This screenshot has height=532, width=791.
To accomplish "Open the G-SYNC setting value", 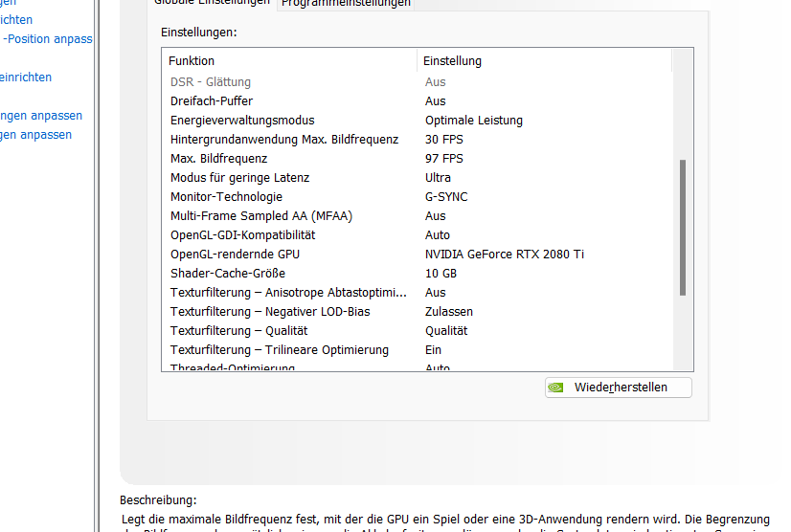I will click(x=446, y=197).
